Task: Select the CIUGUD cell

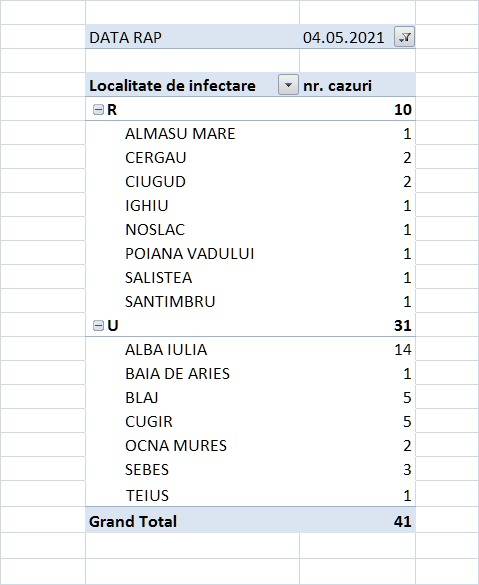Action: click(192, 182)
